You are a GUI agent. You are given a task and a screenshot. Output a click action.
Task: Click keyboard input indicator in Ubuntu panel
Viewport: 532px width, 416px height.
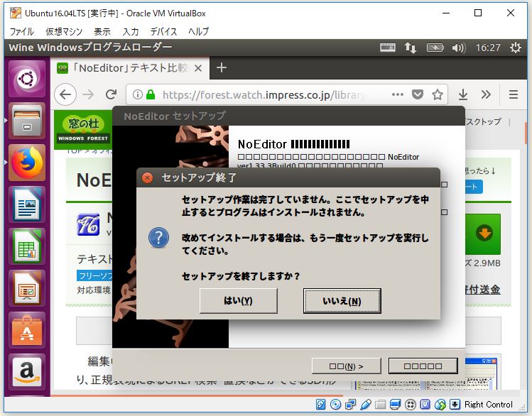click(388, 48)
